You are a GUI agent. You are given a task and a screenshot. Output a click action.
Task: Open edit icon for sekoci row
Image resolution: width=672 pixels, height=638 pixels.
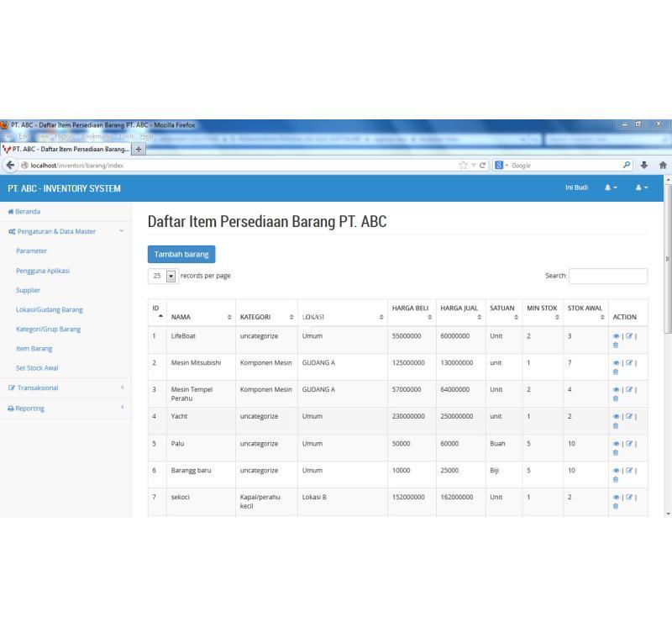tap(628, 498)
